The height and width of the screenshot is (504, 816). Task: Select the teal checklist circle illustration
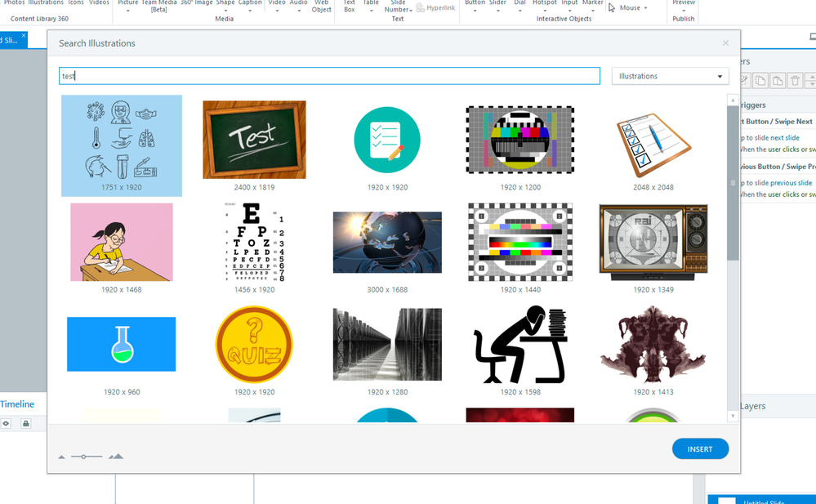point(387,140)
